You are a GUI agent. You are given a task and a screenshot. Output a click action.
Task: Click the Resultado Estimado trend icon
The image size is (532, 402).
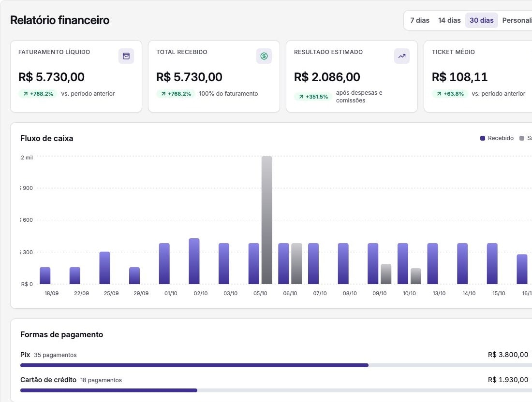[x=402, y=56]
